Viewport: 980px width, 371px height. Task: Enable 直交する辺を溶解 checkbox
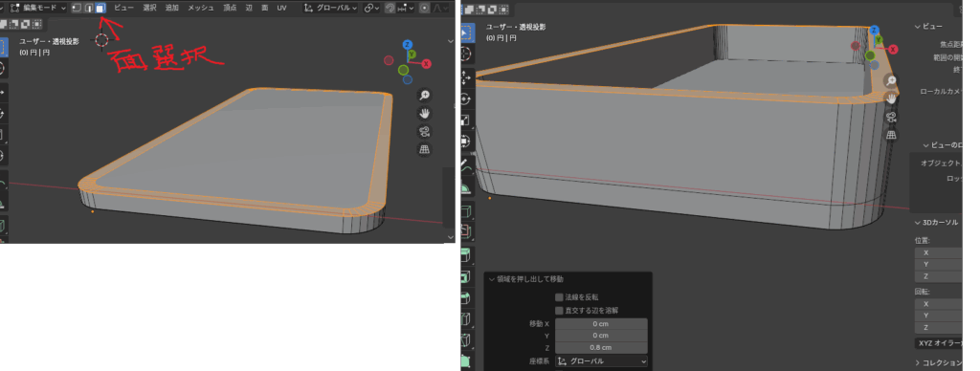pos(559,311)
